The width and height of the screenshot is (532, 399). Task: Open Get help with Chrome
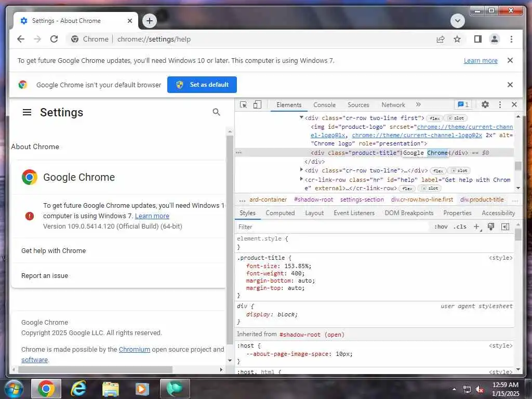(118, 251)
